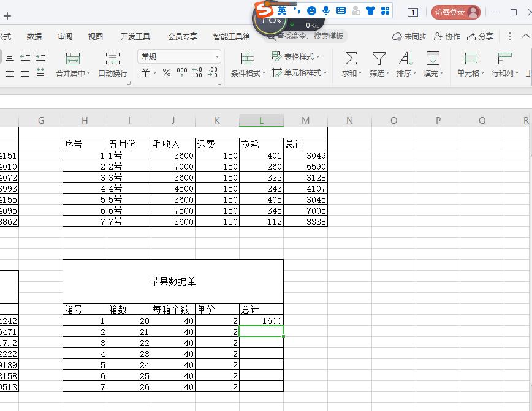Open the Conditional Formatting (条件格式) icon
The height and width of the screenshot is (411, 532).
click(x=248, y=64)
